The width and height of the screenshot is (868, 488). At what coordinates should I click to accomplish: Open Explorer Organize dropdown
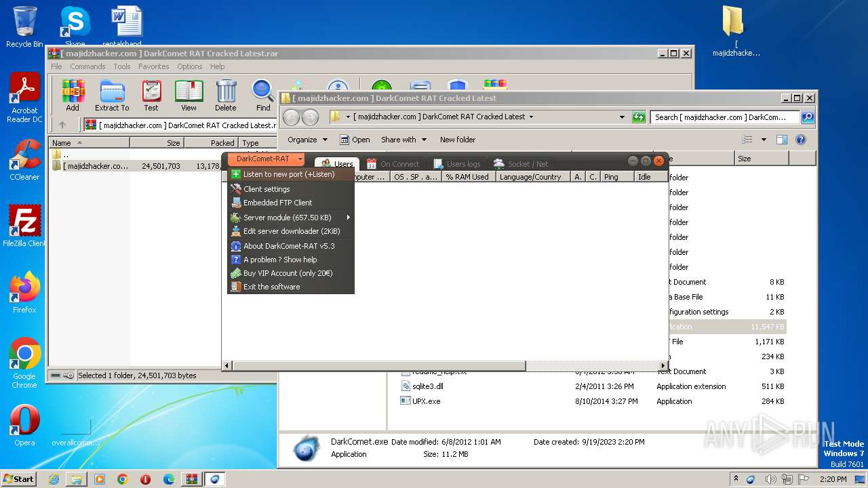[307, 140]
